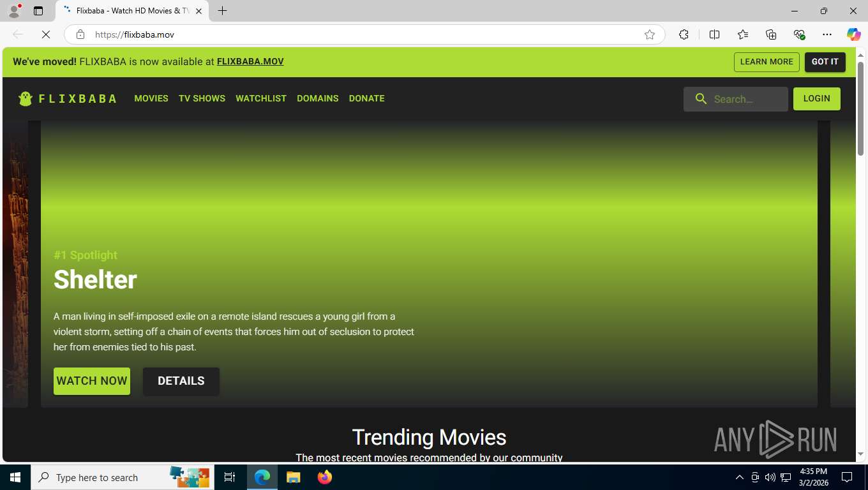Close the Flixbaba tab

(x=198, y=11)
